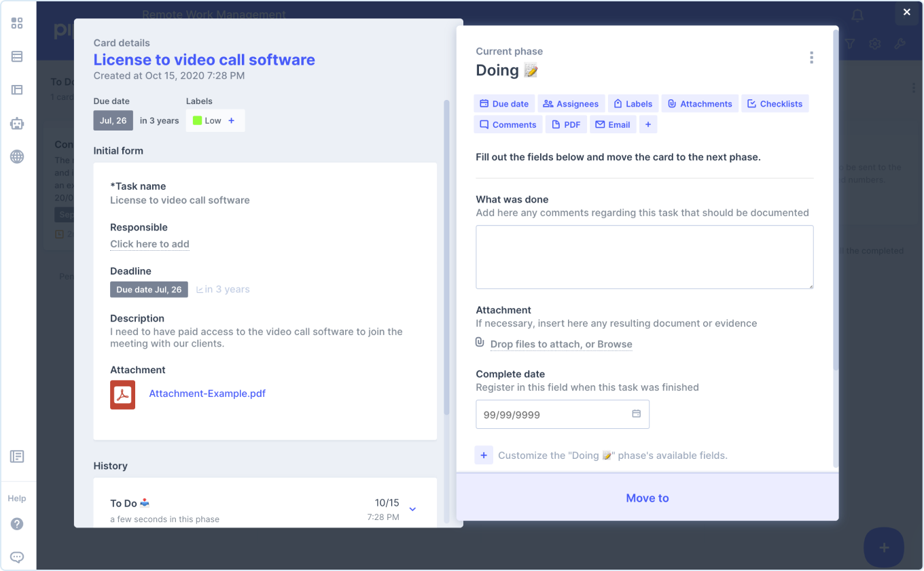Open the three-dot menu for the Doing phase

pos(811,57)
